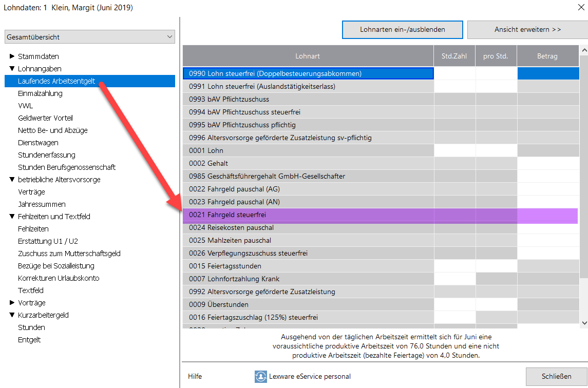Click scrollbar down arrow in wage table
The height and width of the screenshot is (388, 588).
point(583,322)
